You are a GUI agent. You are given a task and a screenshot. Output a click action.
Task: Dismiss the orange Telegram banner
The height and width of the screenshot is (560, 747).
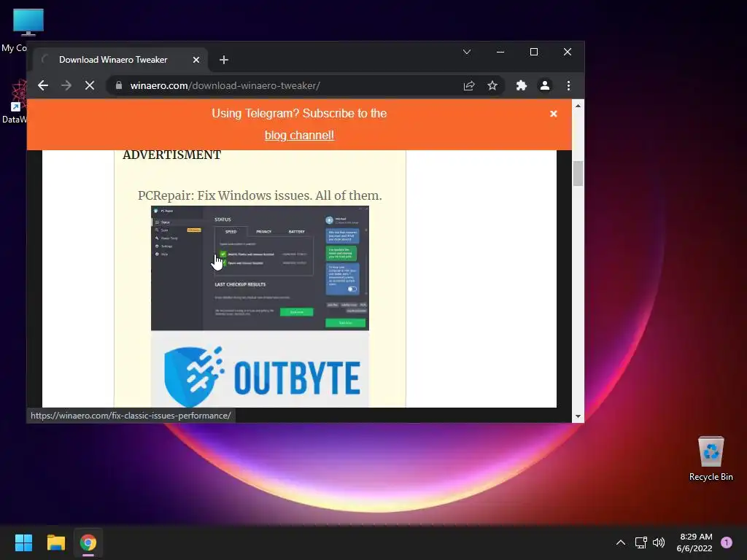(554, 114)
